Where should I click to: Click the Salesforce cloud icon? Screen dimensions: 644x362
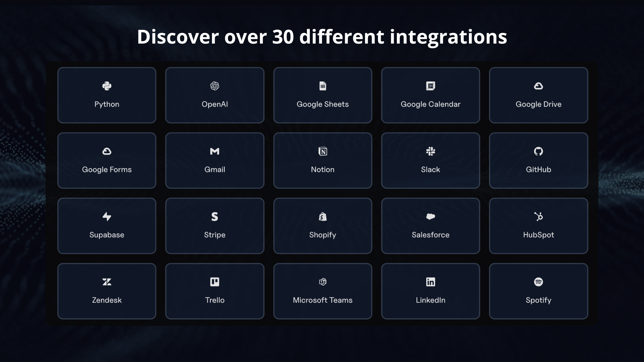[x=431, y=217]
